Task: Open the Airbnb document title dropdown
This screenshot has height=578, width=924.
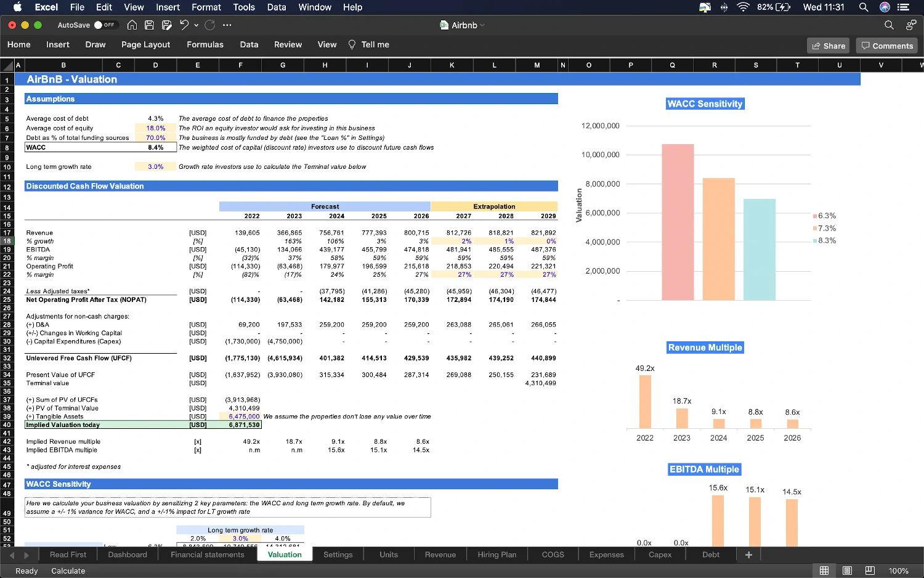Action: (x=482, y=25)
